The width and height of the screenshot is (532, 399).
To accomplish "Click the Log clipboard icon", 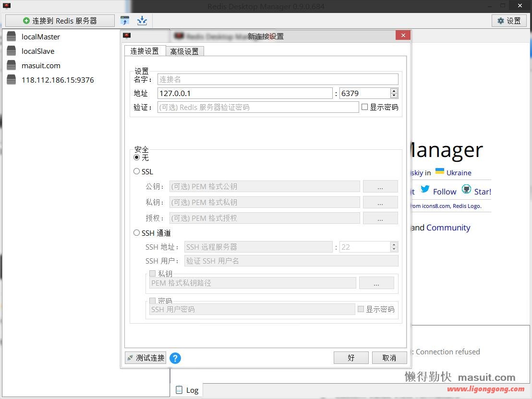I will click(179, 390).
